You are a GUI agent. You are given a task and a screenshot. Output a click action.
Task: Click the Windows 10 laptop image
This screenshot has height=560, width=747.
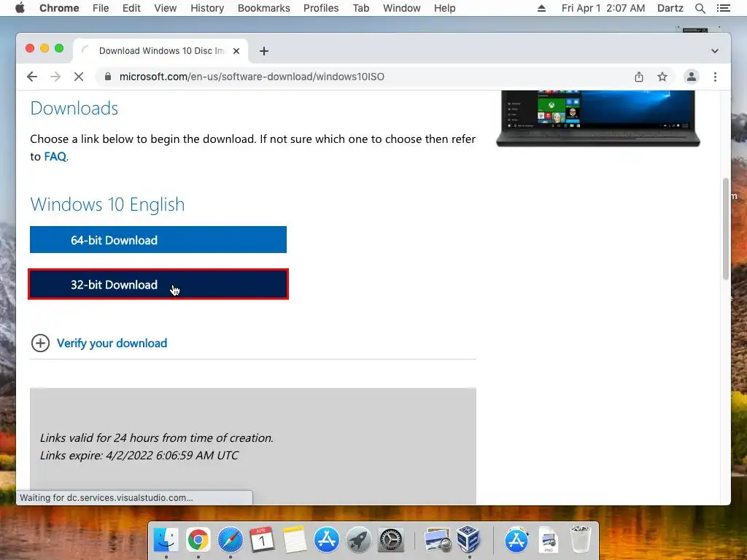(598, 118)
